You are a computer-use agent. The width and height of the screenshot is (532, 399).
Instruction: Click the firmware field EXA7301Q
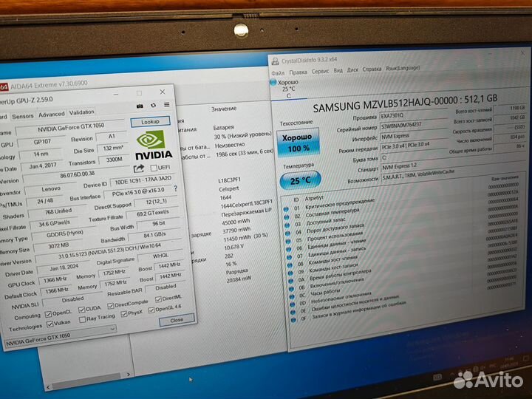pos(413,115)
